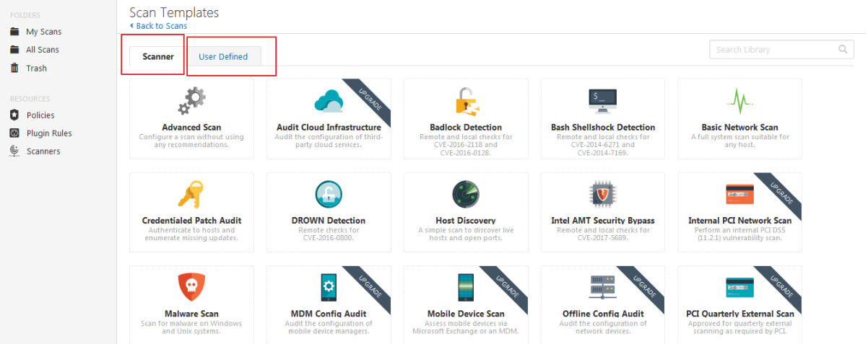Click the Advanced Scan title
This screenshot has width=868, height=344.
(191, 128)
